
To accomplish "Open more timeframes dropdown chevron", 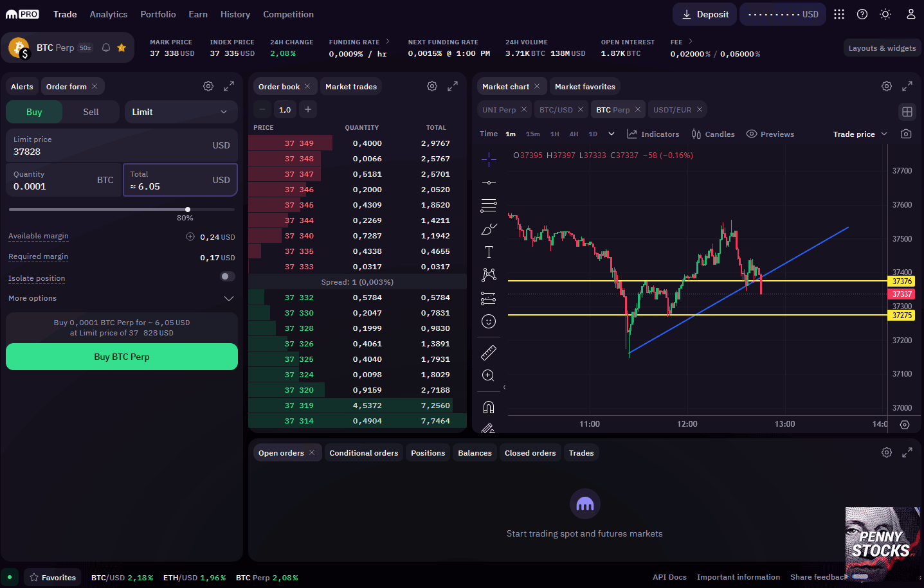I will 611,134.
